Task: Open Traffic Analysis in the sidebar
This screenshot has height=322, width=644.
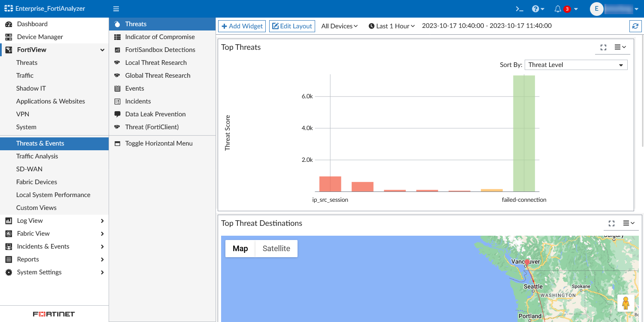Action: click(x=54, y=156)
